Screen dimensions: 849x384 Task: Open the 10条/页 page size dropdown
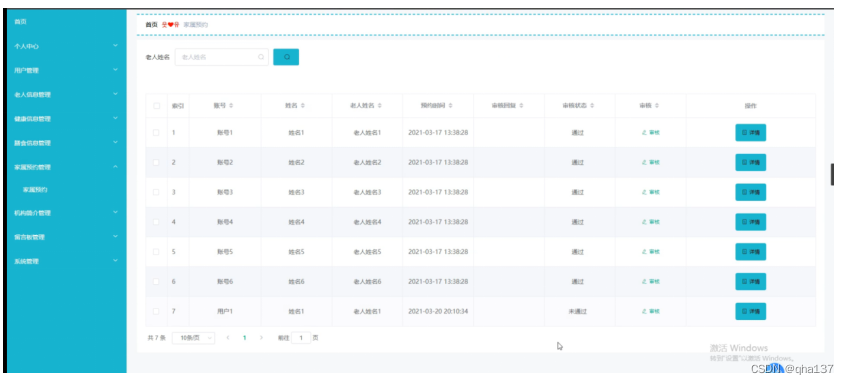[193, 338]
